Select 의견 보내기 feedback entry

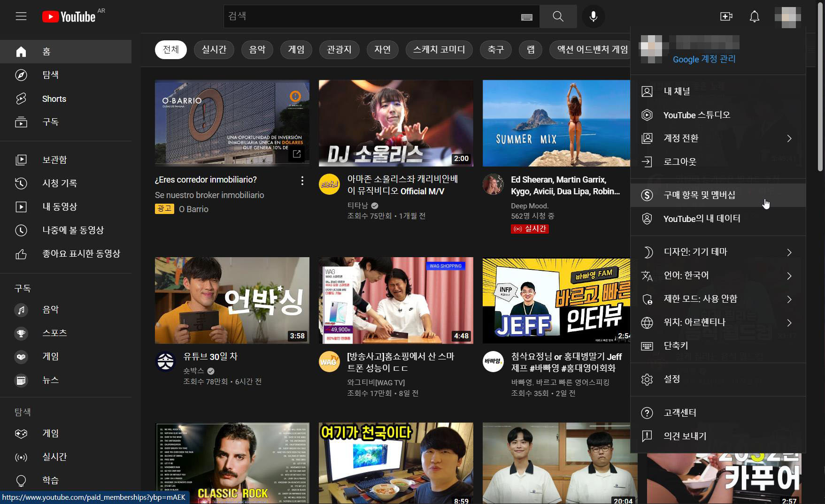click(718, 436)
